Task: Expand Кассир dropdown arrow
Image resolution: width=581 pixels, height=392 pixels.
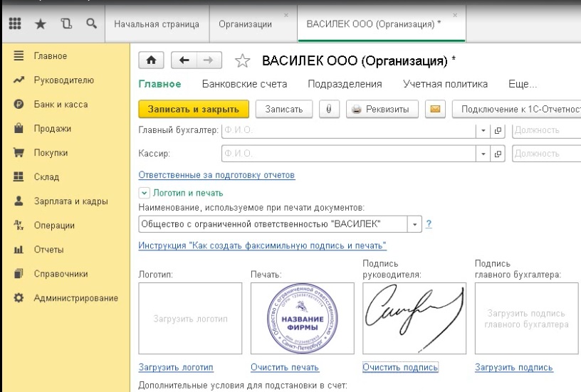Action: [x=483, y=154]
